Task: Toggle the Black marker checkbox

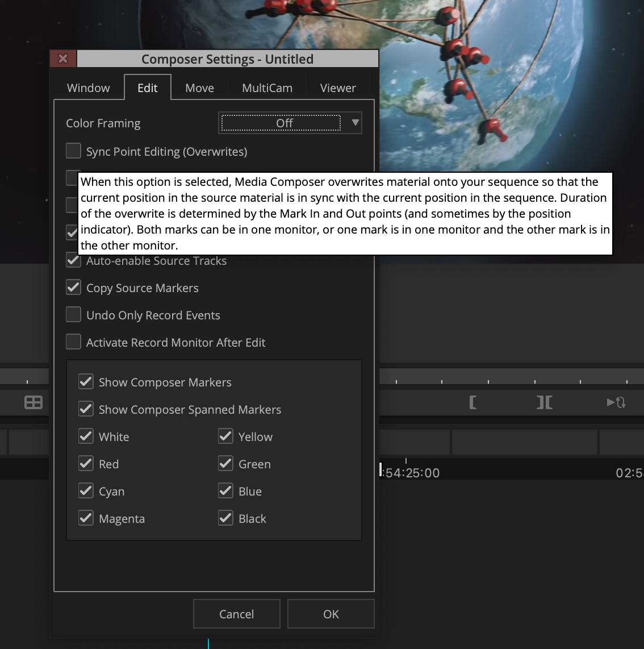Action: click(225, 518)
